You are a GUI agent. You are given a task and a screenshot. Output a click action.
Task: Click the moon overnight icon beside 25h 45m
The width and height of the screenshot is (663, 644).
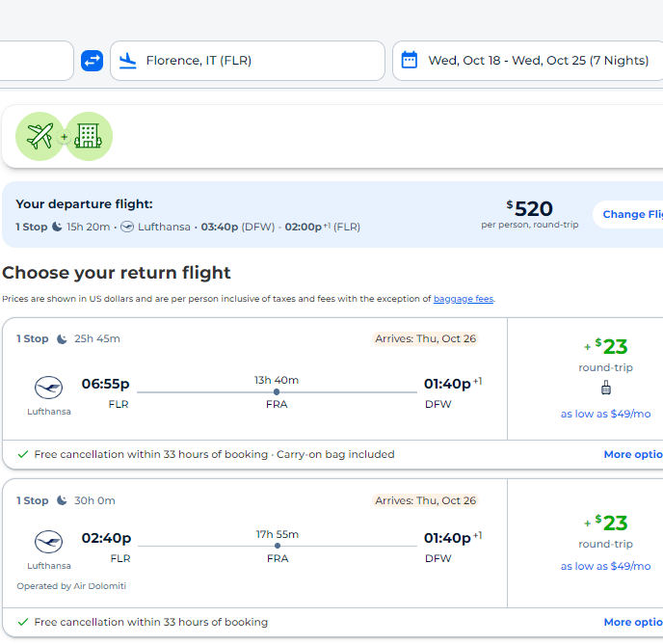tap(62, 339)
